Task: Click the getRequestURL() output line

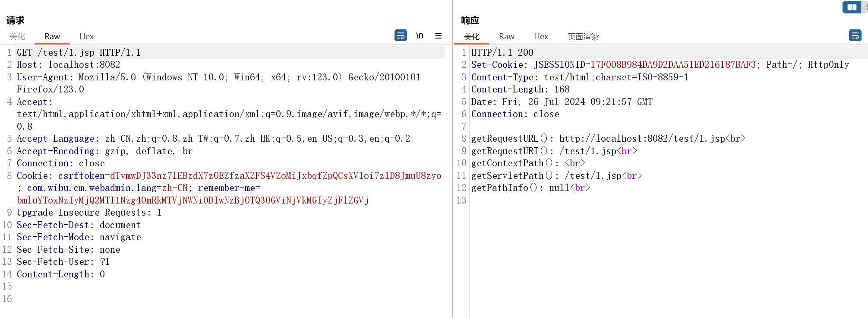Action: coord(609,139)
